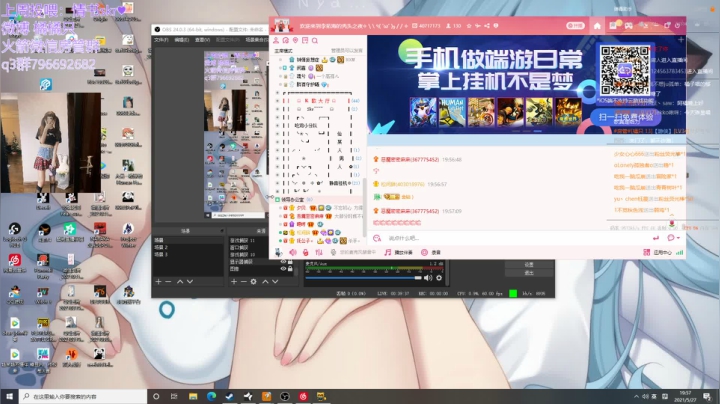This screenshot has height=404, width=720.
Task: Open the audio mixer sliders icon in chat toolbar
Action: [319, 252]
